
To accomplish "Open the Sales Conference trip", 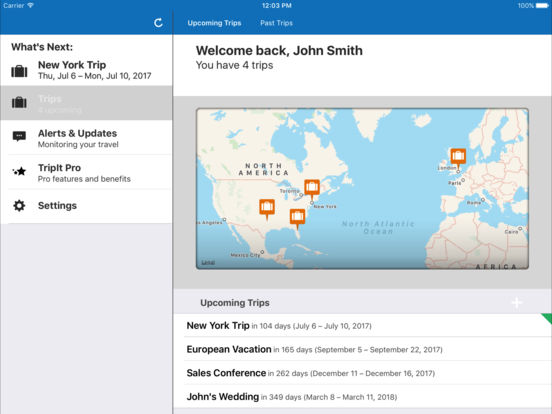I will (x=368, y=373).
